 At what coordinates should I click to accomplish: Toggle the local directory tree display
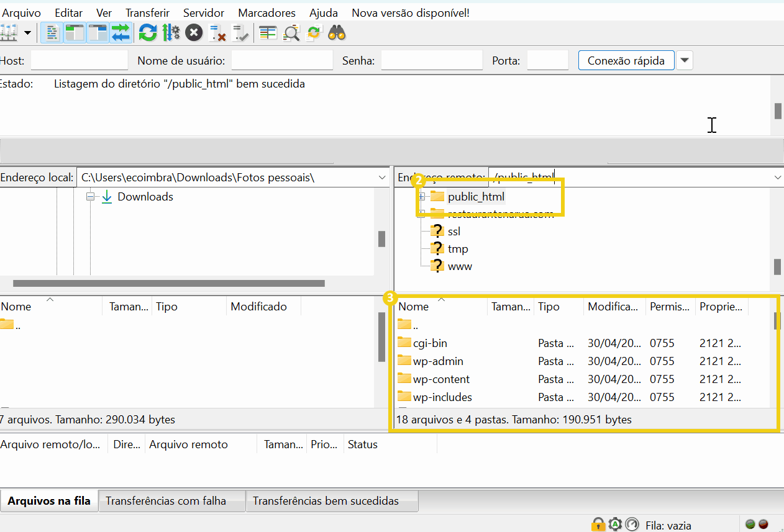[74, 33]
